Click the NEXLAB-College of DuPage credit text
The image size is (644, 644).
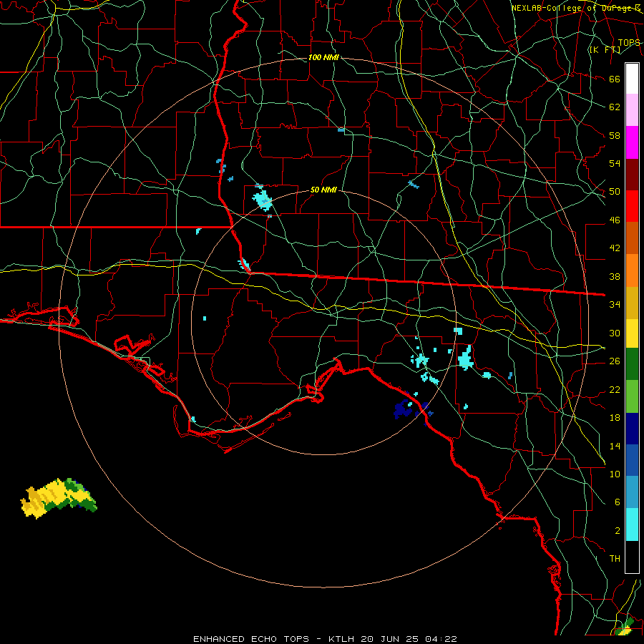point(575,8)
